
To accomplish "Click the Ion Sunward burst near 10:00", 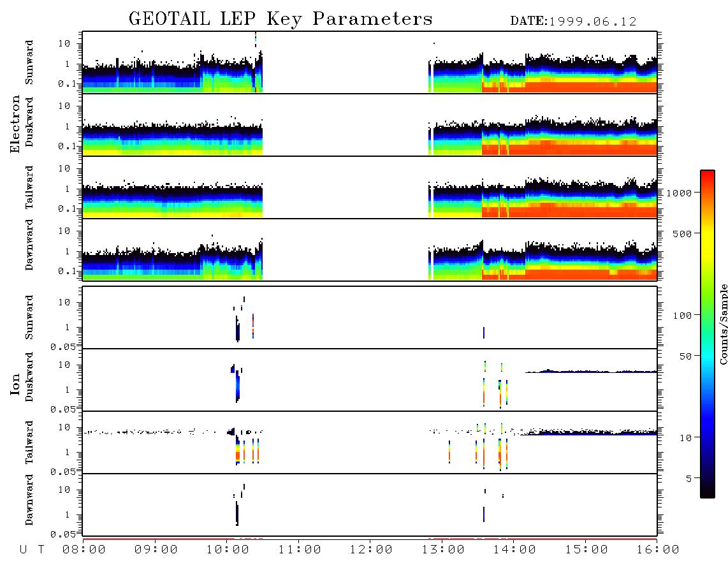I will (x=238, y=330).
